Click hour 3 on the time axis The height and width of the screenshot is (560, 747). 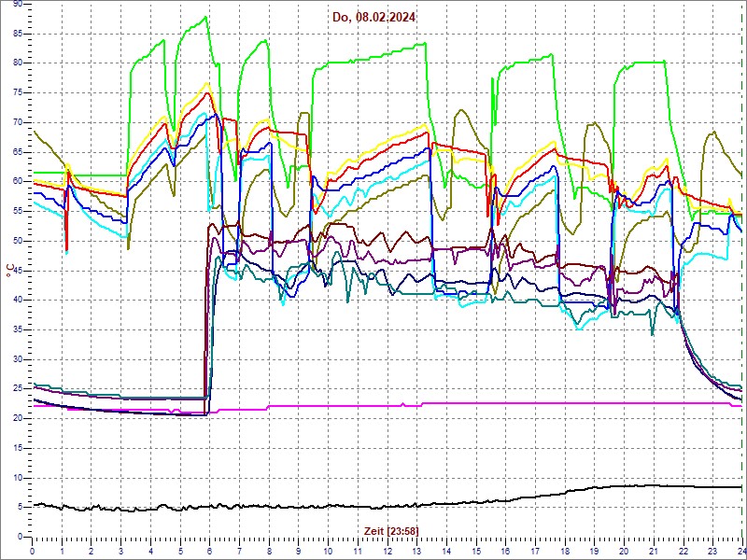[x=121, y=551]
